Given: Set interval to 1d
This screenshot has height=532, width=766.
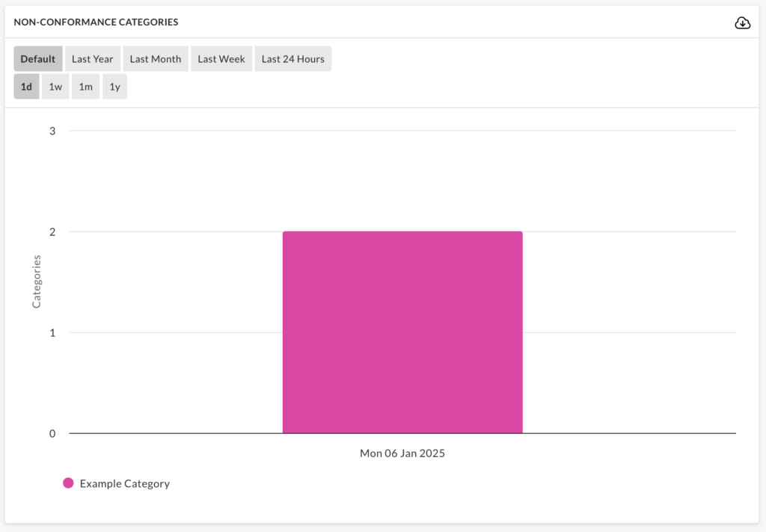Looking at the screenshot, I should click(x=26, y=87).
